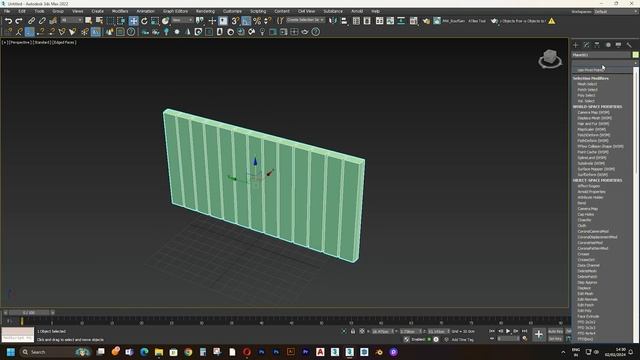Activate the Select and Rotate tool

click(x=144, y=21)
